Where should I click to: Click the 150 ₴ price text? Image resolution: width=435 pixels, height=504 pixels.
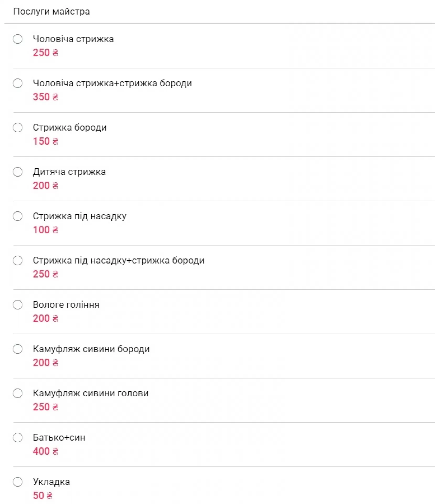[x=45, y=141]
